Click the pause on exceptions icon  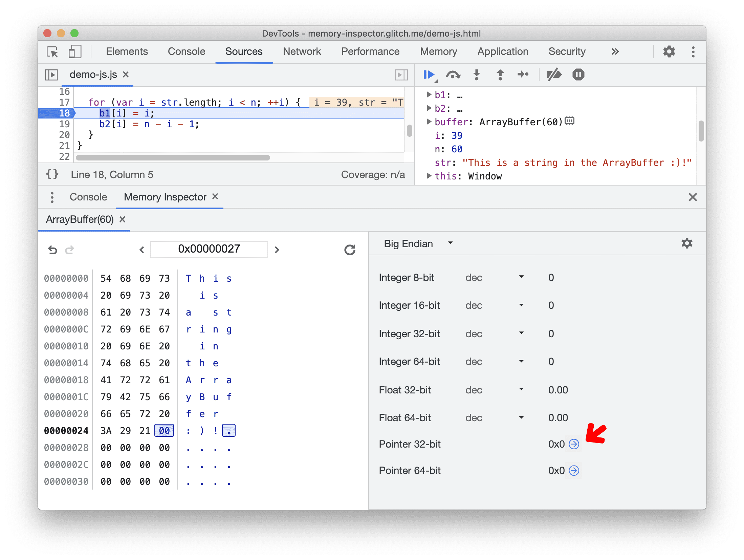click(x=579, y=75)
